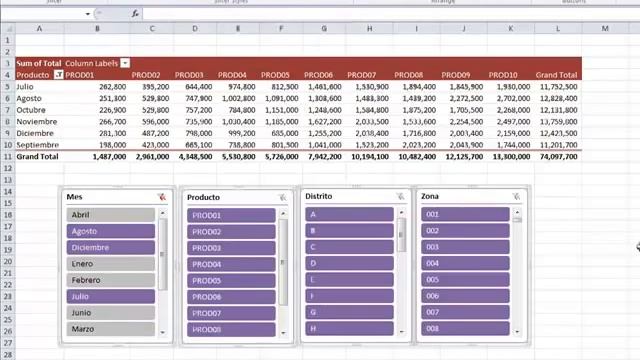Clear filter on the Producto slicer

pyautogui.click(x=282, y=198)
